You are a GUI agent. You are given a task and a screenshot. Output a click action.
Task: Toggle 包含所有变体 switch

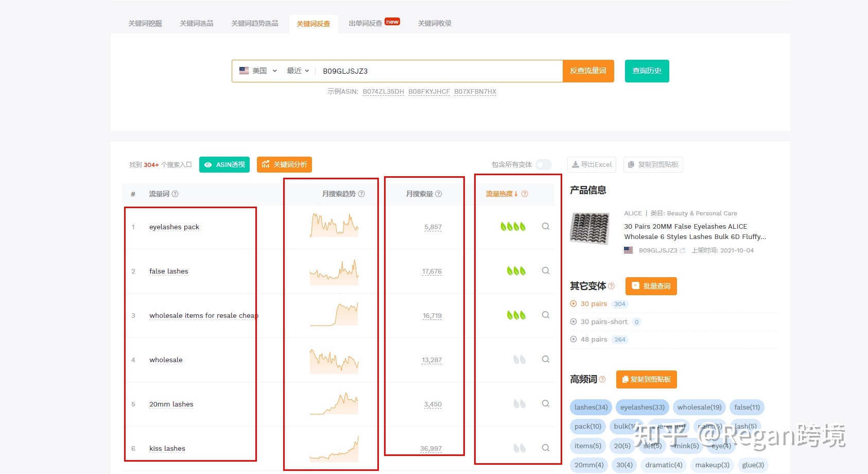543,164
